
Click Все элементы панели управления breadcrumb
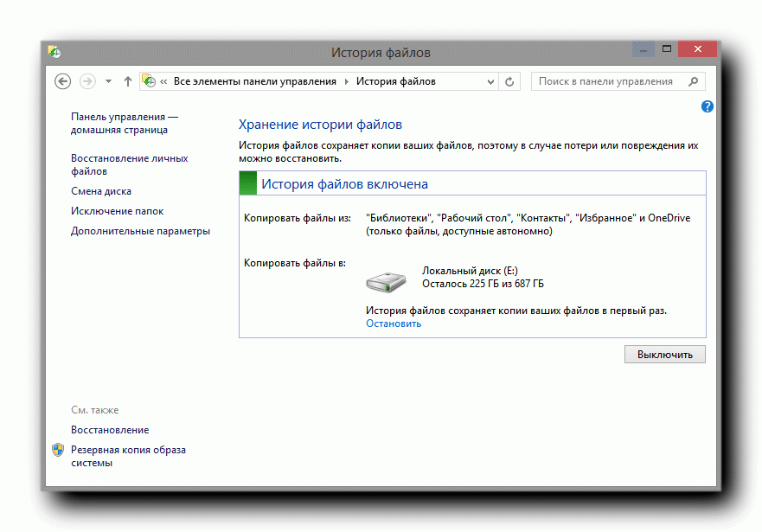pyautogui.click(x=254, y=81)
